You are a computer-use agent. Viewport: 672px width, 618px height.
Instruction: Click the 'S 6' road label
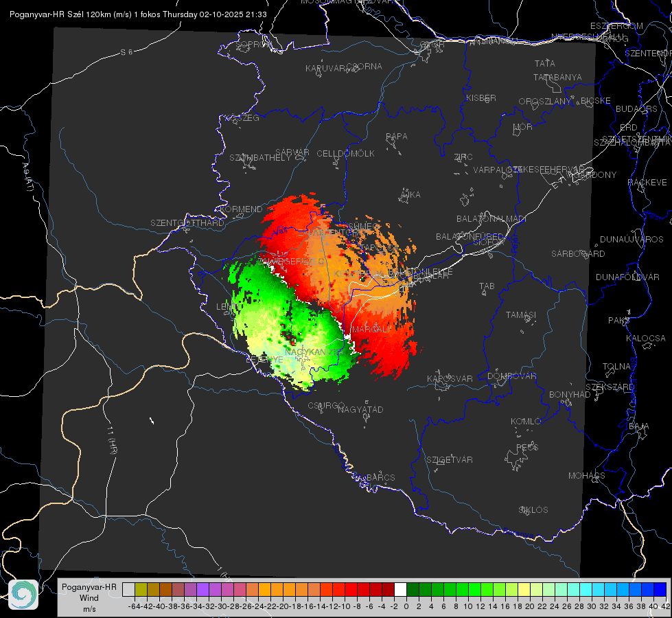tap(126, 52)
